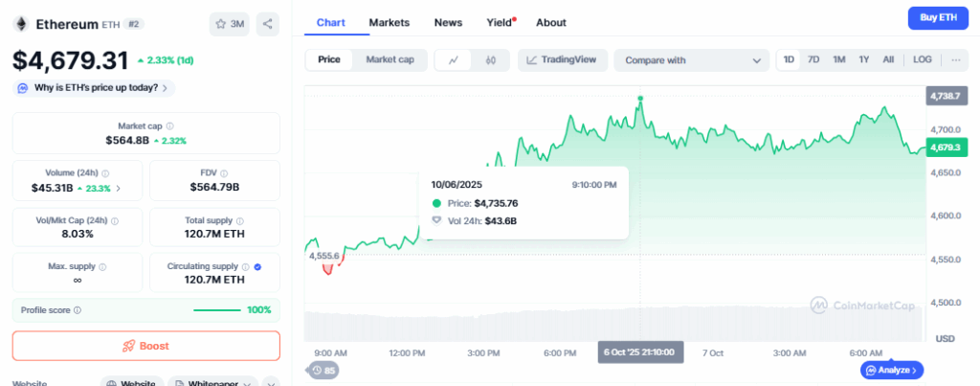Viewport: 980px width, 386px height.
Task: Toggle chart to Market cap view
Action: click(390, 60)
